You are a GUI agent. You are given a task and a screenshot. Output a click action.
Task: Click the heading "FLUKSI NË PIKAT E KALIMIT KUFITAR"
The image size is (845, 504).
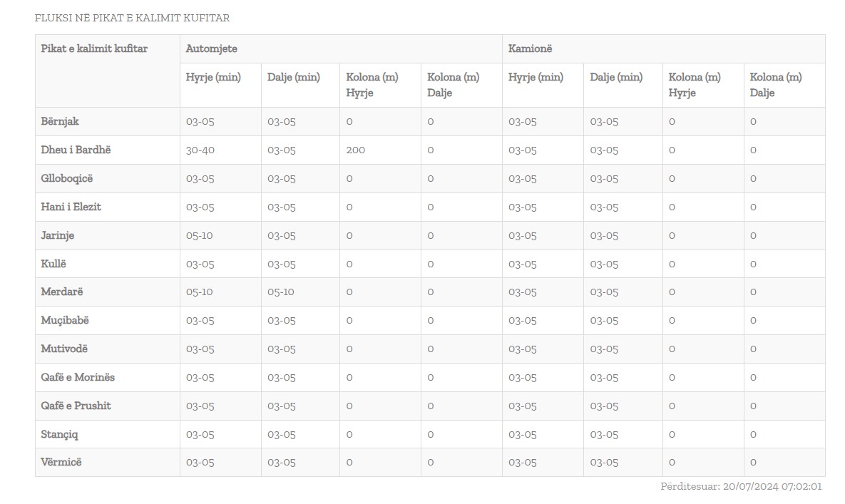tap(132, 18)
